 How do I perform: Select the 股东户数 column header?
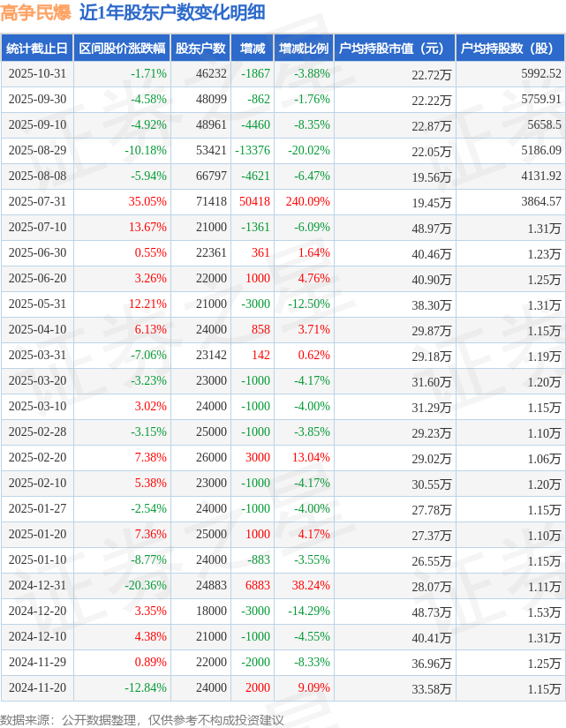pyautogui.click(x=200, y=49)
